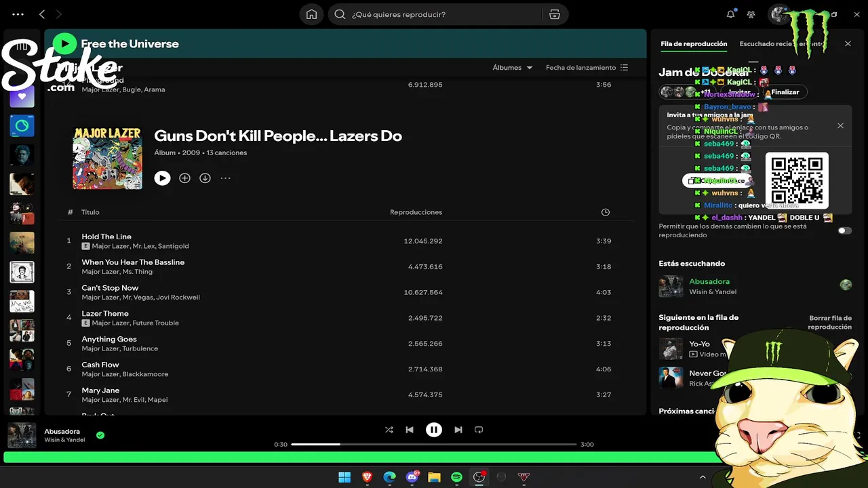Select track Anything Goes
The height and width of the screenshot is (488, 868).
coord(346,344)
